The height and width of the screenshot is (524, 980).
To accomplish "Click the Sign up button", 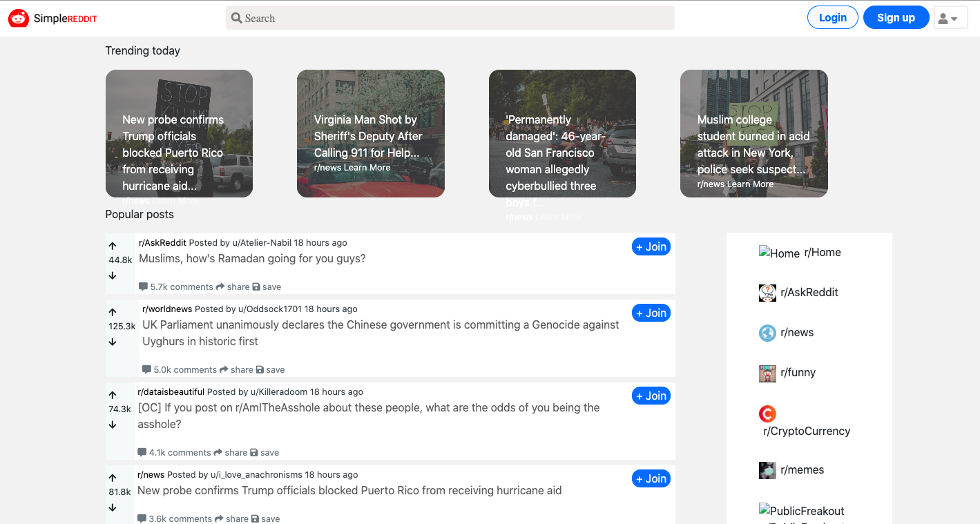I will click(x=896, y=18).
